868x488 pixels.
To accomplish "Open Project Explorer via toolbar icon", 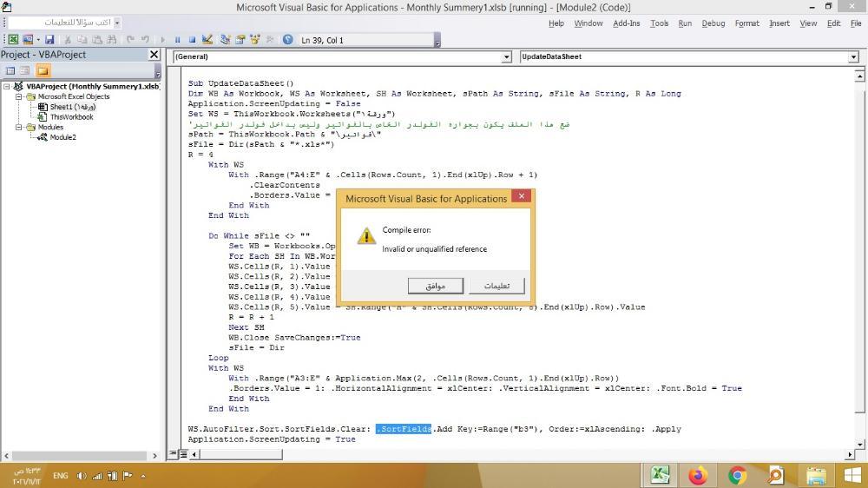I will [x=226, y=40].
